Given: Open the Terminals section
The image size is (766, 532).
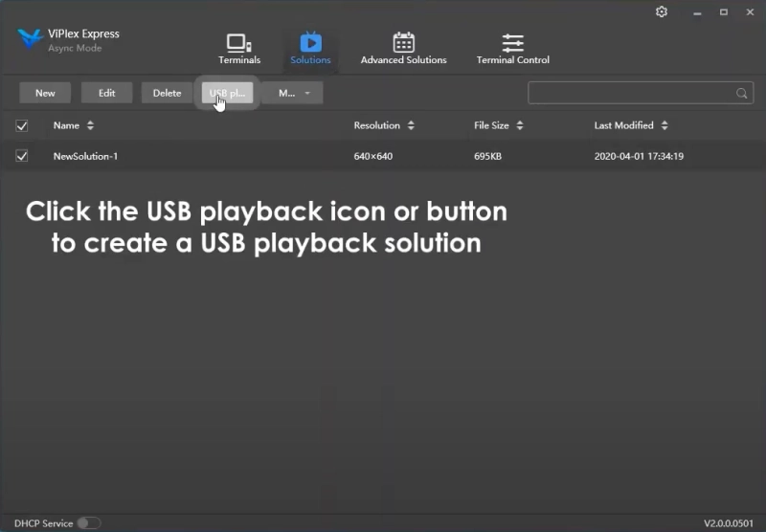Looking at the screenshot, I should [238, 49].
